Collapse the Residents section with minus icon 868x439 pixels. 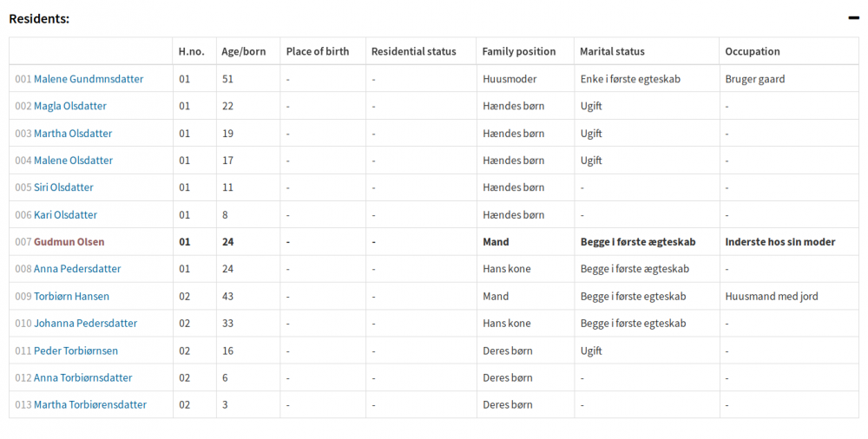[853, 18]
